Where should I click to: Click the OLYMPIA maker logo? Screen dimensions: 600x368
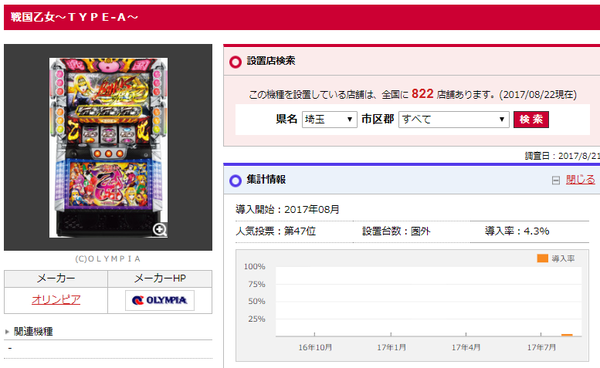160,300
